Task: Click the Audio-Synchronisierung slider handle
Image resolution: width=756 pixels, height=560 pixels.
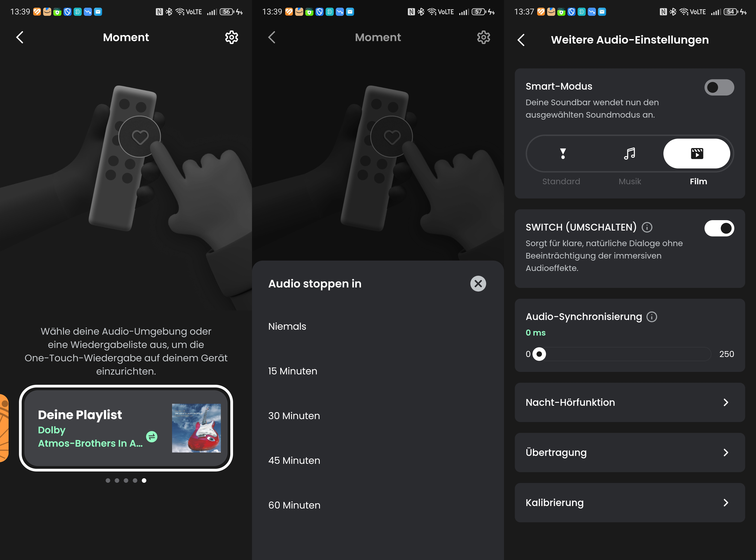Action: [539, 354]
